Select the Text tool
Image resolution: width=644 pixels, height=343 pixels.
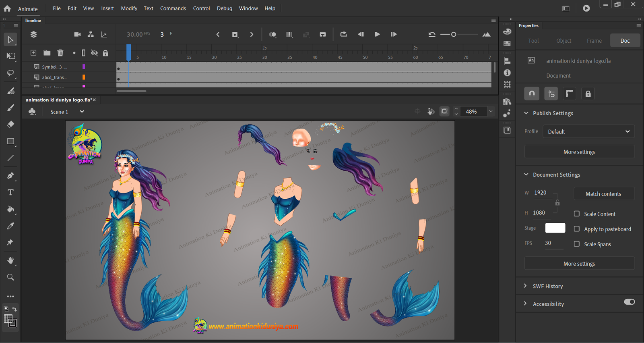click(10, 192)
